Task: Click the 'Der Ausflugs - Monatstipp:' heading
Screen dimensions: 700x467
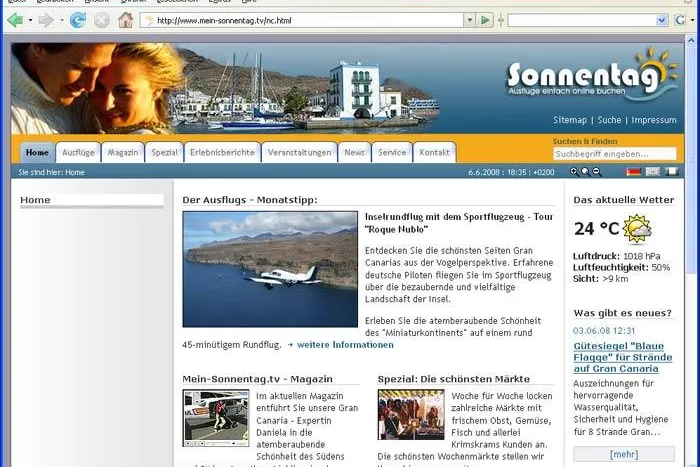Action: pos(250,200)
